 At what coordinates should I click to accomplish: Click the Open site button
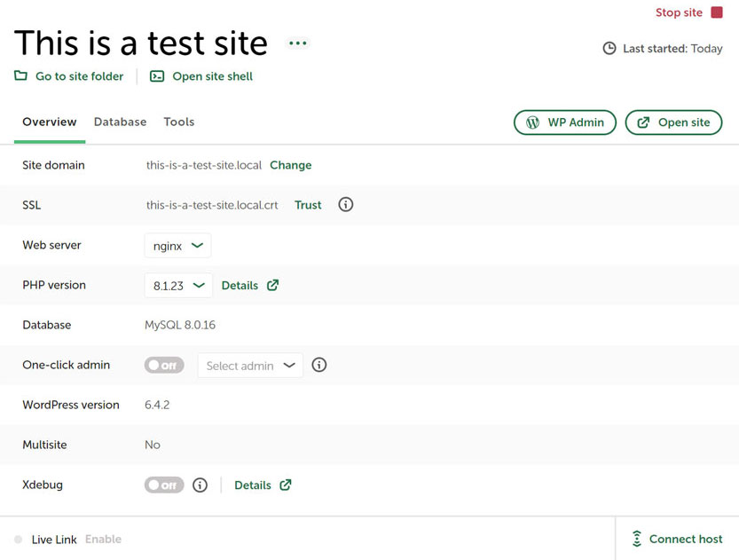click(673, 122)
